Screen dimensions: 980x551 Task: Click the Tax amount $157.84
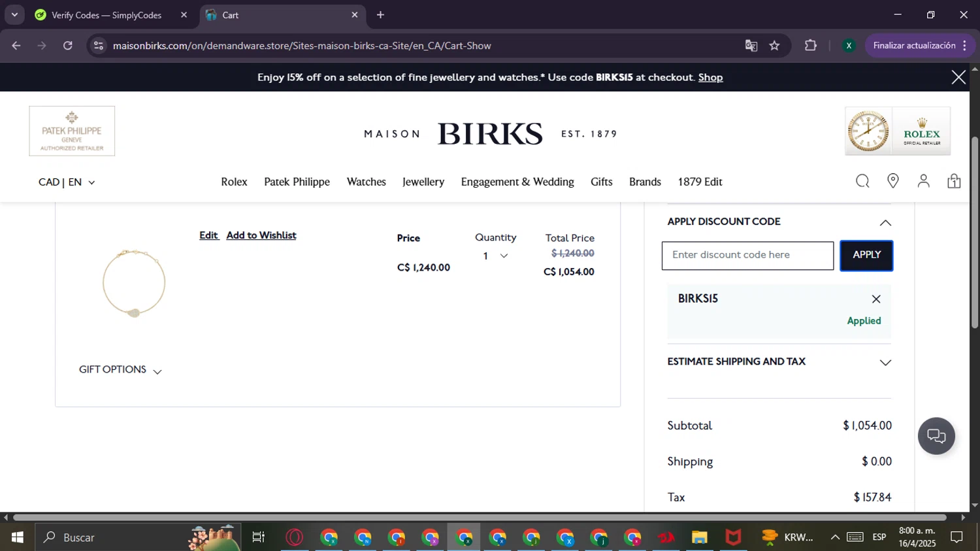point(872,497)
